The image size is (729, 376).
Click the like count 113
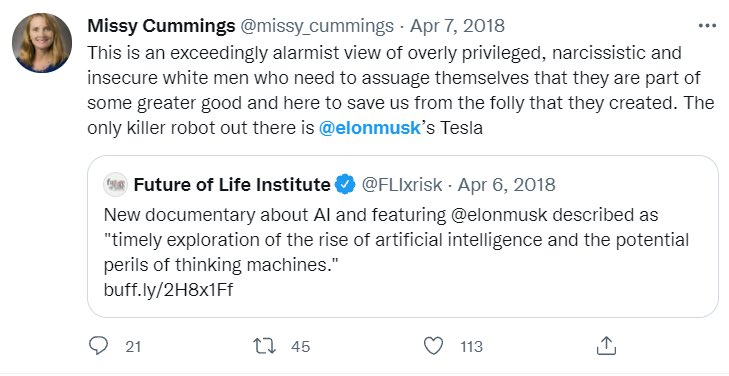471,347
